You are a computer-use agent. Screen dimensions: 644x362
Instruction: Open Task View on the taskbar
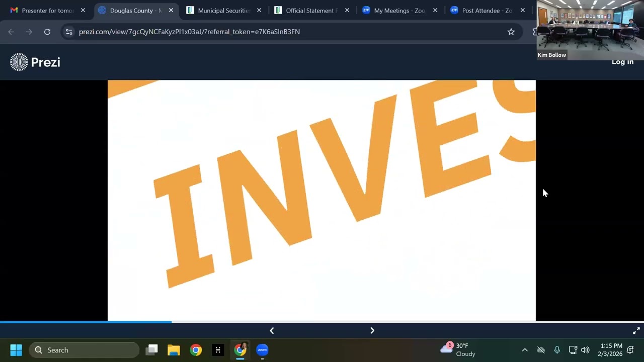[151, 350]
